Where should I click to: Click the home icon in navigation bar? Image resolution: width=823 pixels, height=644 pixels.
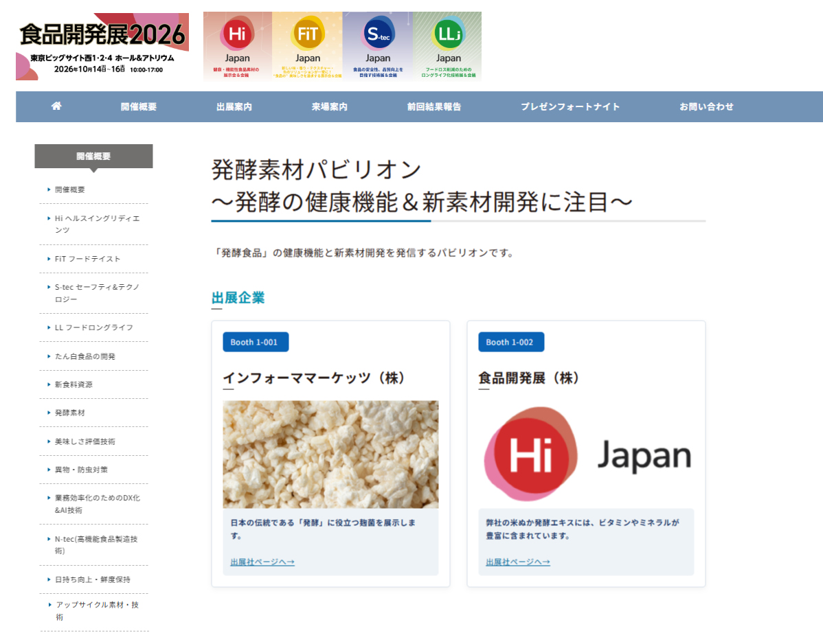(56, 106)
